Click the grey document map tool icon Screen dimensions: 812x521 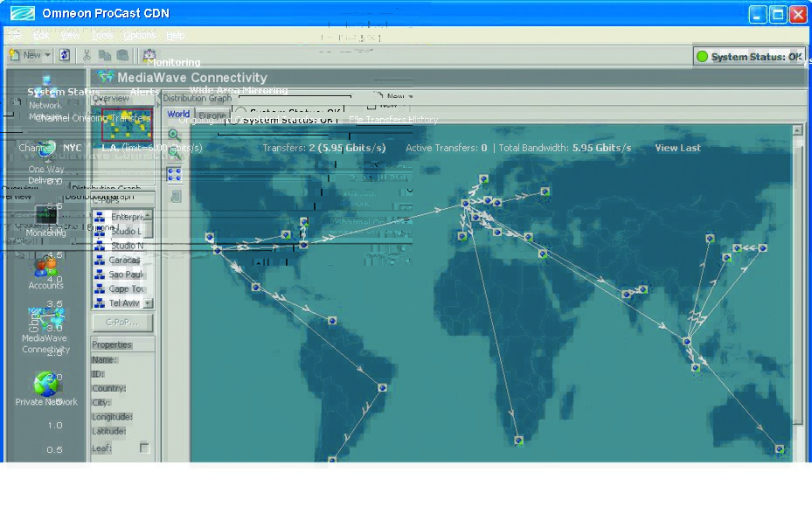[176, 197]
